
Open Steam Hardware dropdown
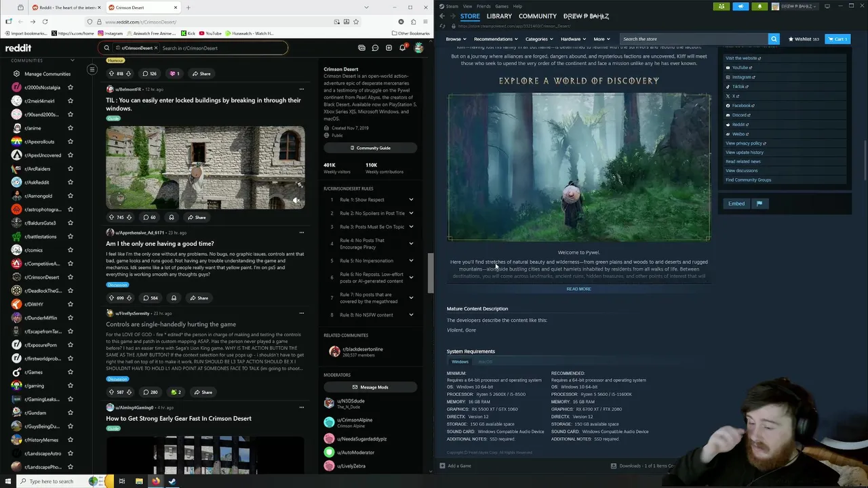pyautogui.click(x=573, y=39)
